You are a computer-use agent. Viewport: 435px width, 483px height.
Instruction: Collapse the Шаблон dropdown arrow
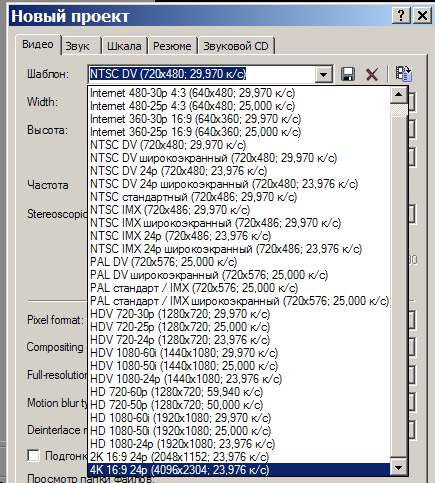tap(323, 74)
